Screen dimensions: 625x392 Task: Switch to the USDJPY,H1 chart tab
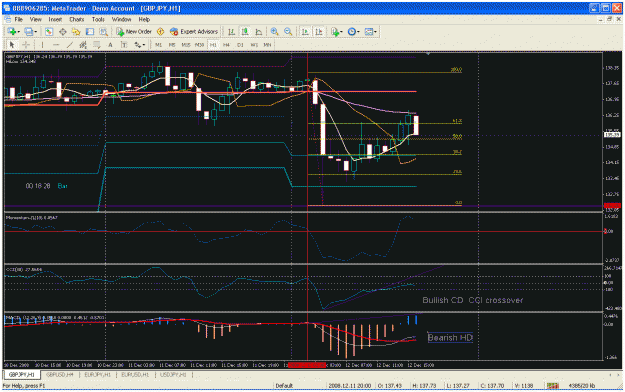click(173, 375)
